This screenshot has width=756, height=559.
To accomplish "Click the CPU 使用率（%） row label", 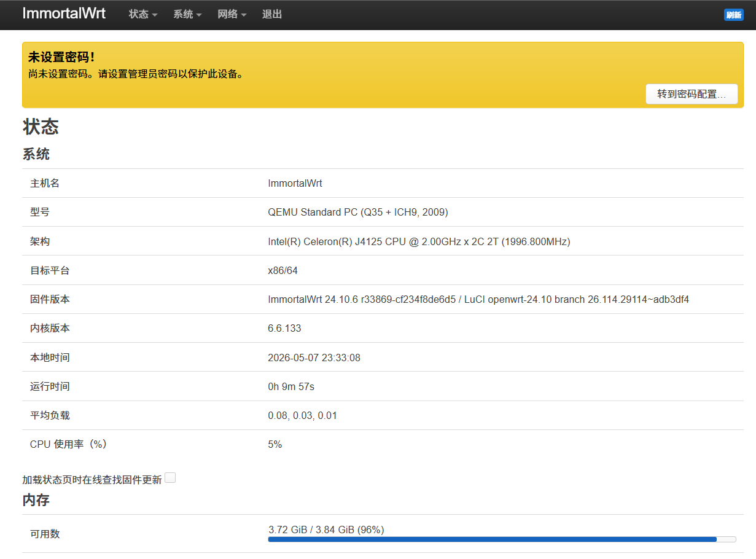I will [x=69, y=444].
